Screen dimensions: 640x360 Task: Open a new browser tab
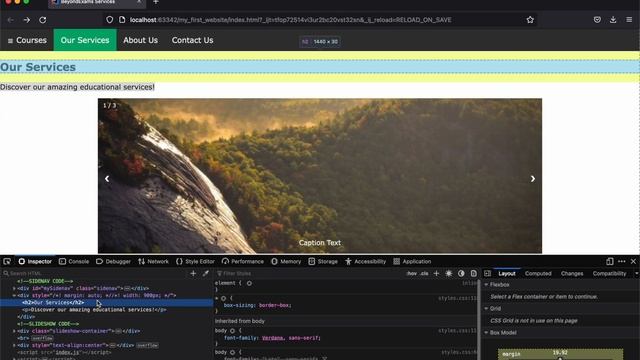tap(156, 2)
